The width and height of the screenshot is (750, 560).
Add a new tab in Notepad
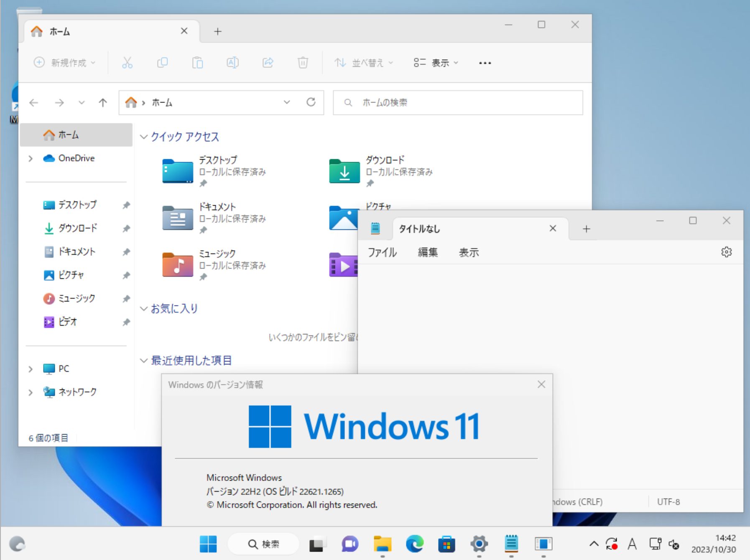(x=586, y=229)
